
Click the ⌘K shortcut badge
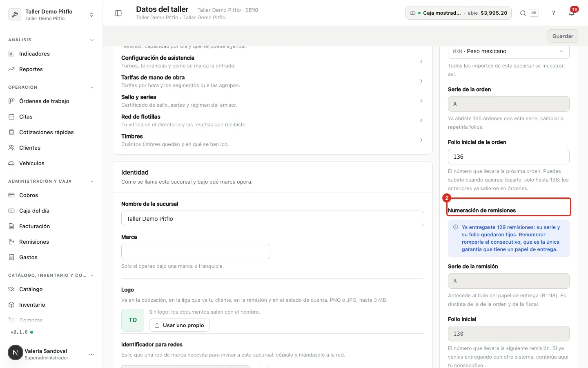534,13
